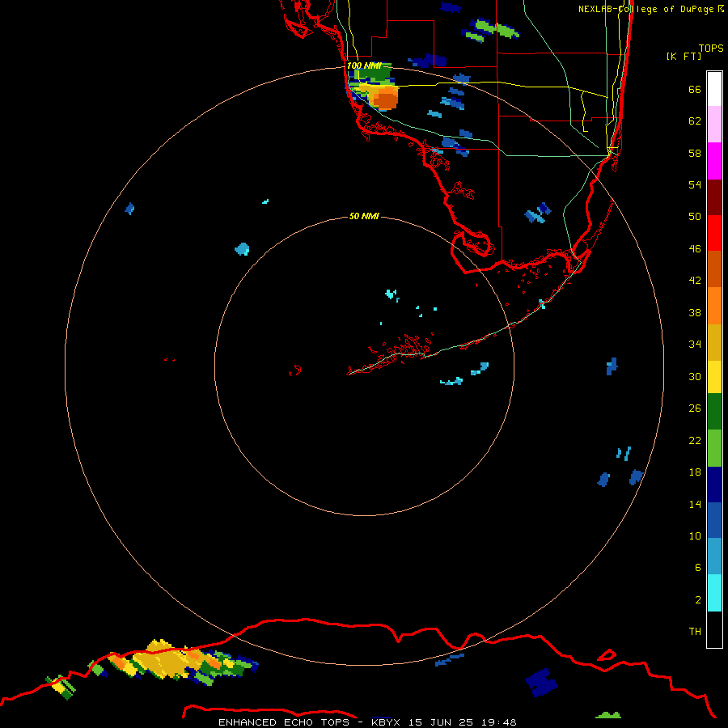Click the dark red swatch between 54 and 50
728x728 pixels.
[x=714, y=197]
